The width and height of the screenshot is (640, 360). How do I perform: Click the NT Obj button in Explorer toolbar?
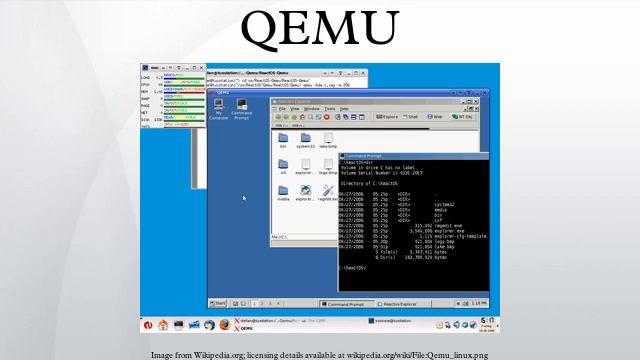462,117
